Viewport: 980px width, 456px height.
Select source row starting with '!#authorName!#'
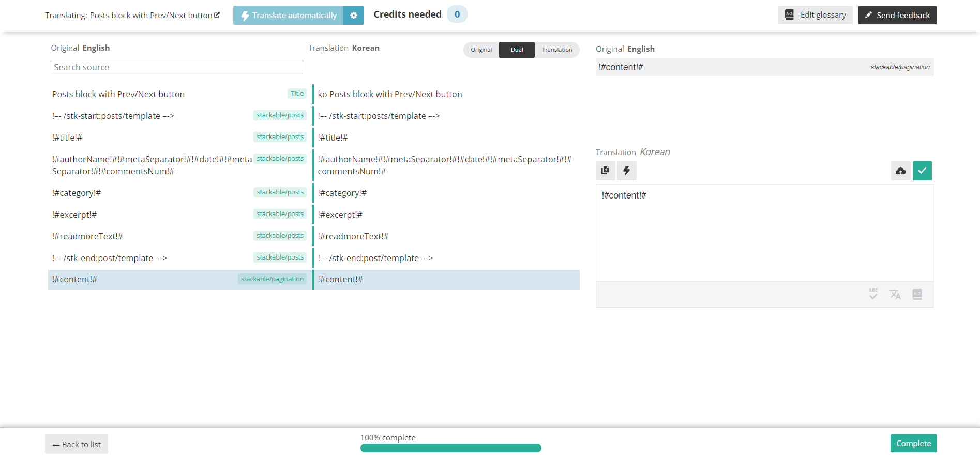179,165
